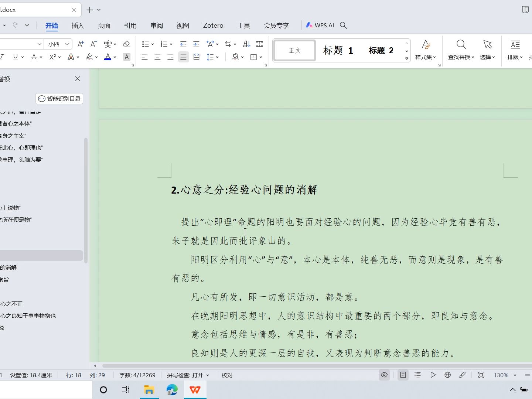
Task: Switch to the 插入 (Insert) tab
Action: [x=78, y=25]
